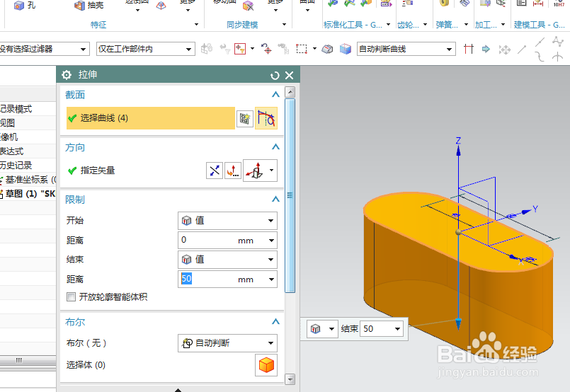Click the navigator horizontal scrollbar thumb
Viewport: 570px width, 392px height.
coord(19,360)
